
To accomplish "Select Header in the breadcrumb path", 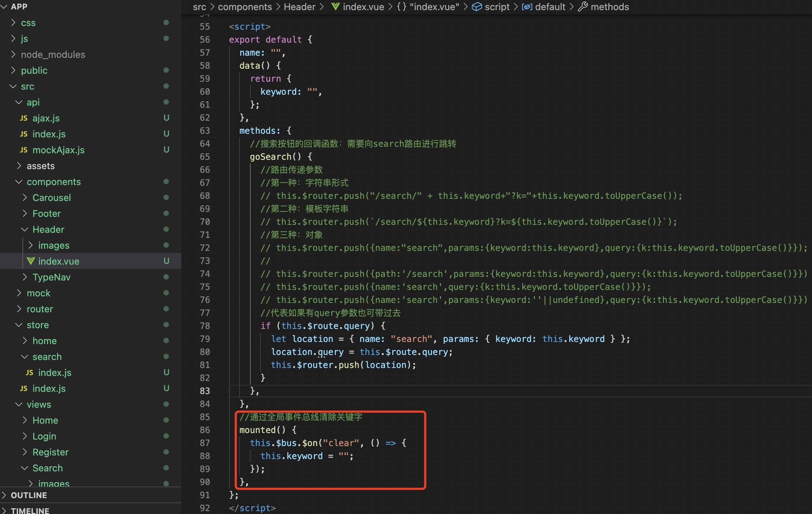I will tap(299, 7).
